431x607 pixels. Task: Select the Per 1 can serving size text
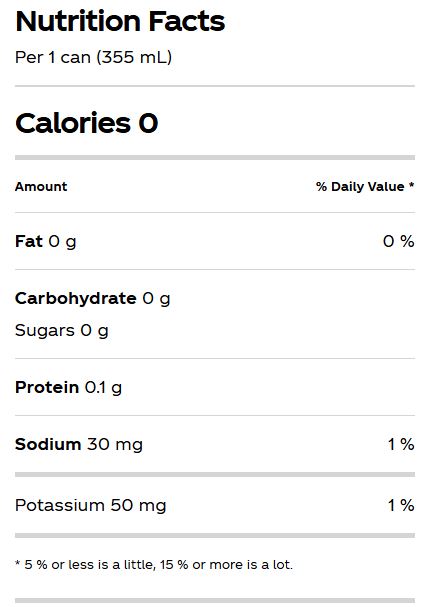coord(93,57)
